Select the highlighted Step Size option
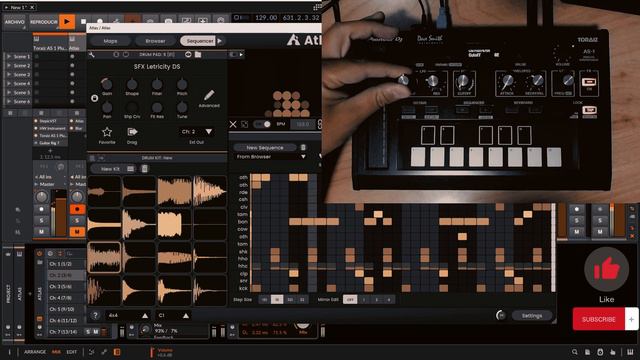This screenshot has width=640, height=360. 277,300
